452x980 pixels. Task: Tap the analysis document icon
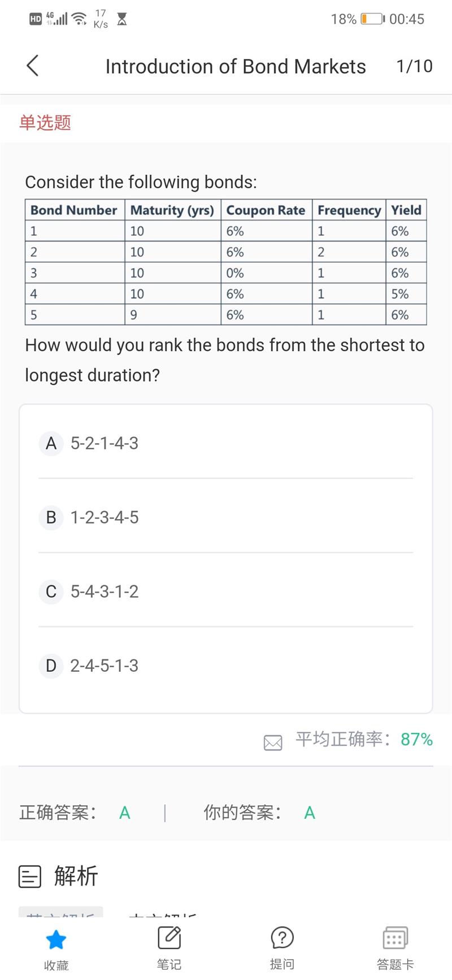[30, 877]
